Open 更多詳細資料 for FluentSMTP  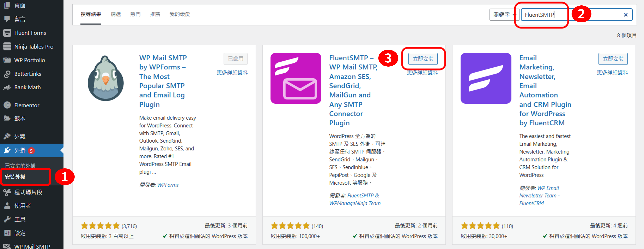pyautogui.click(x=422, y=73)
